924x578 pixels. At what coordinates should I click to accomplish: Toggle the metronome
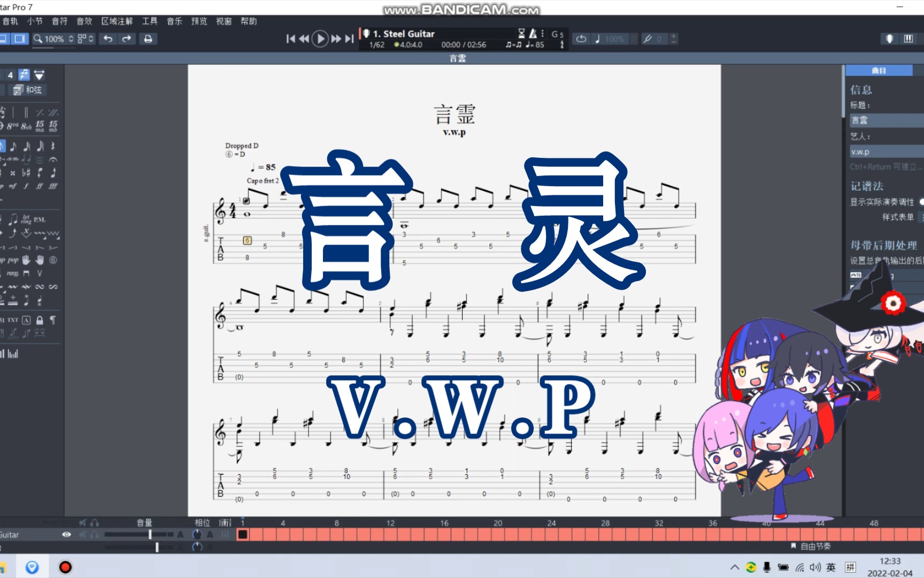coord(533,34)
